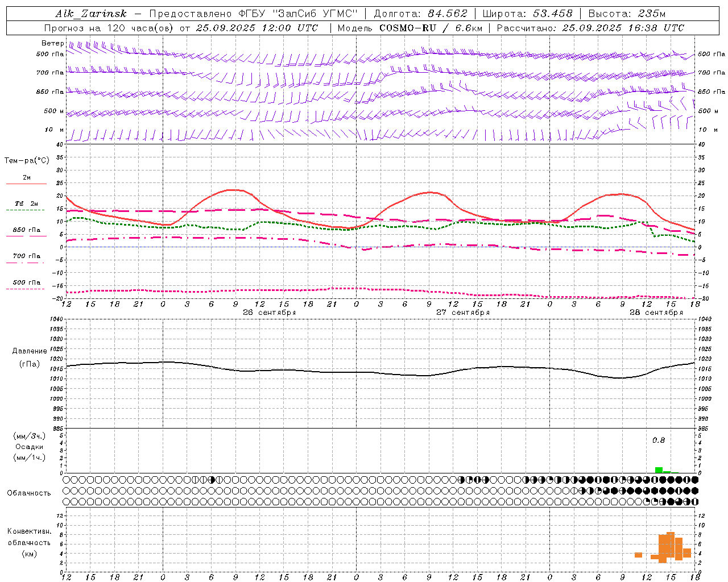Click the (мм/1ч.) unit label

click(30, 458)
